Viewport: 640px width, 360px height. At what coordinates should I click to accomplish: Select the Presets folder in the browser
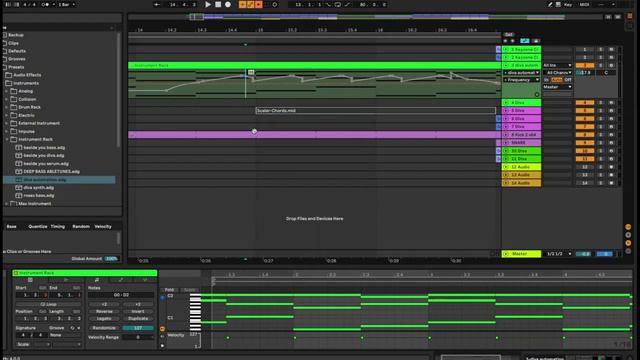coord(16,67)
